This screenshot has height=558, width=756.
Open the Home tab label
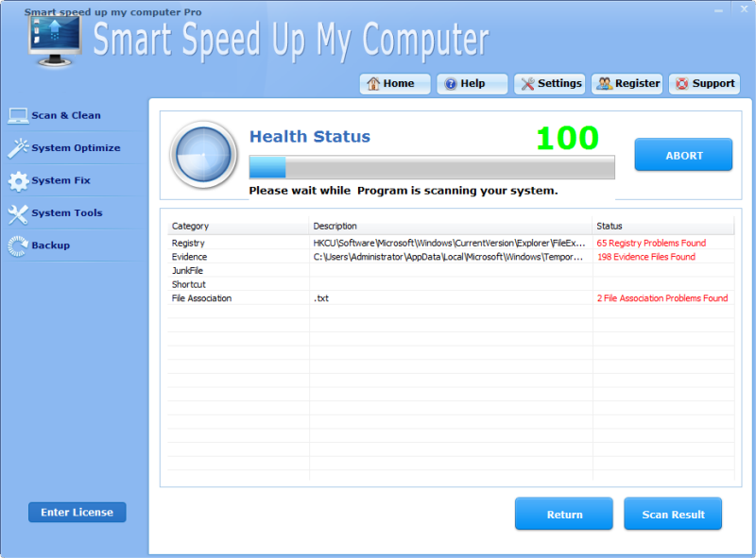(399, 83)
